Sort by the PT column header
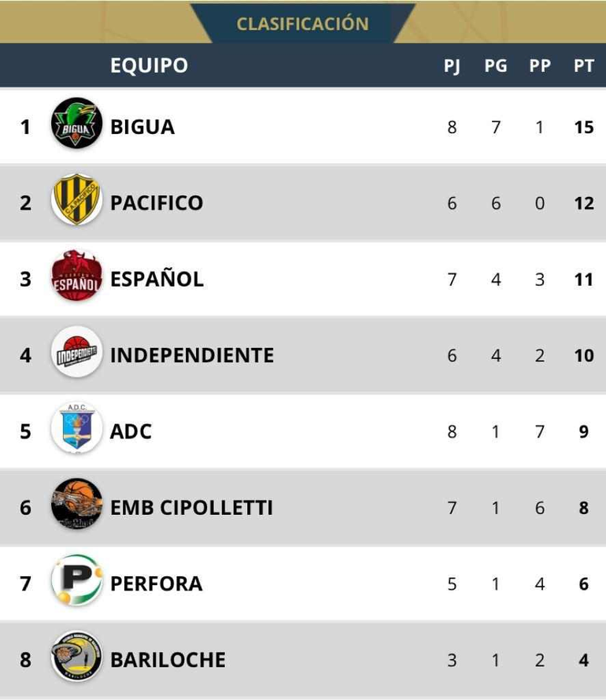The height and width of the screenshot is (700, 606). click(583, 65)
